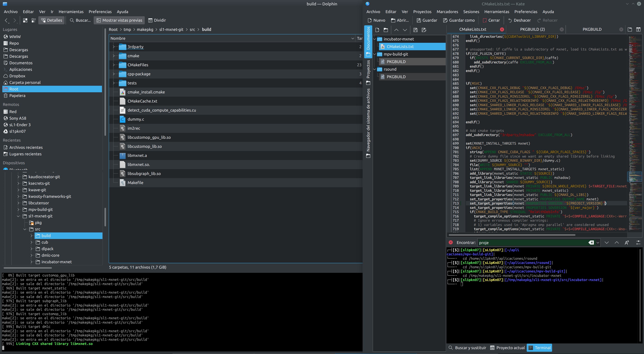This screenshot has height=354, width=644.
Task: Switch to the PKGBUILD (2) tab
Action: click(532, 29)
